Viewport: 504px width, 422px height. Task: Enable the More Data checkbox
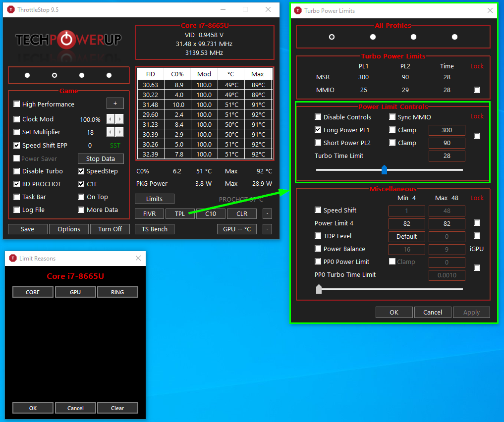click(81, 210)
